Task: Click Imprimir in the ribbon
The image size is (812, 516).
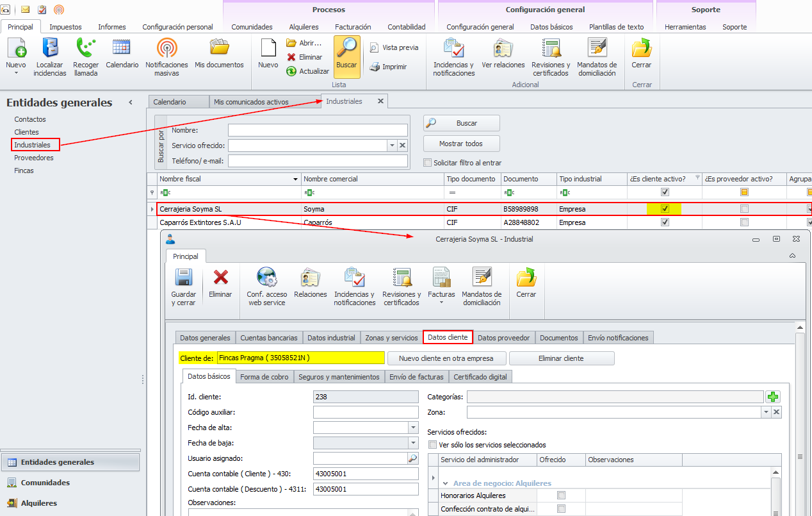Action: pos(389,67)
